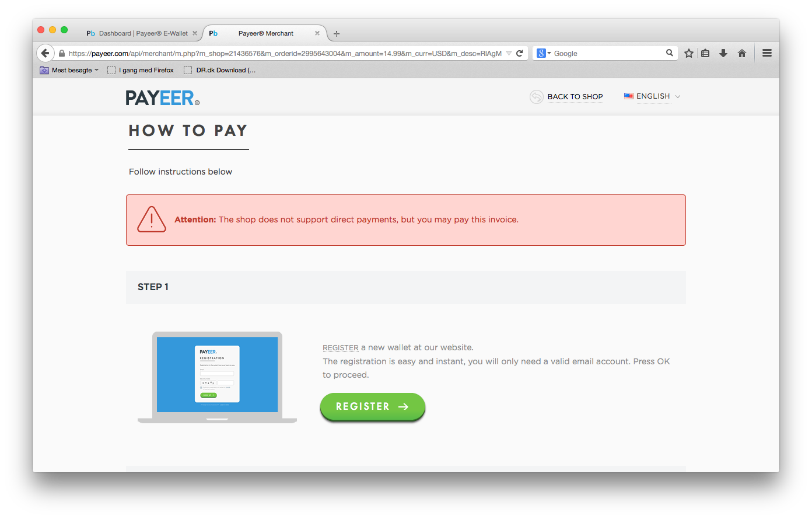The width and height of the screenshot is (812, 519).
Task: Open the downloads arrow icon
Action: (x=723, y=53)
